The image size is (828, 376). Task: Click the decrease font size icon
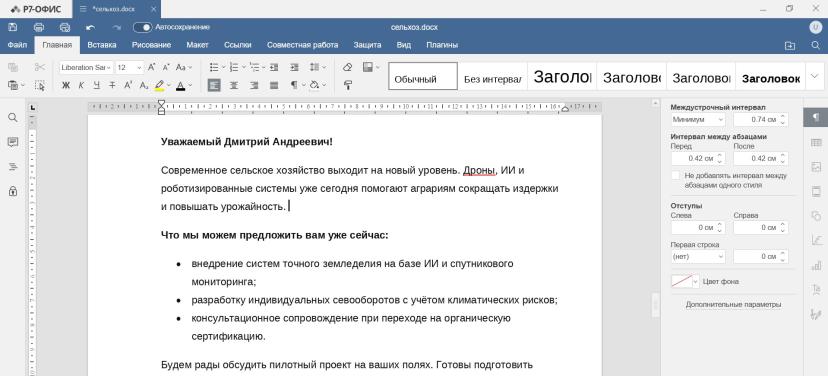click(166, 67)
